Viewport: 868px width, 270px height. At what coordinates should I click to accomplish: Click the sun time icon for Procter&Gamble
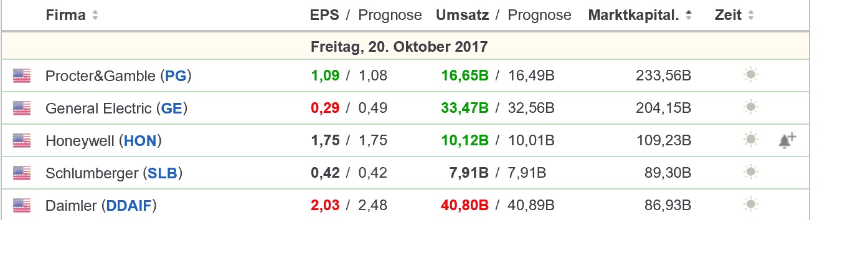coord(751,76)
